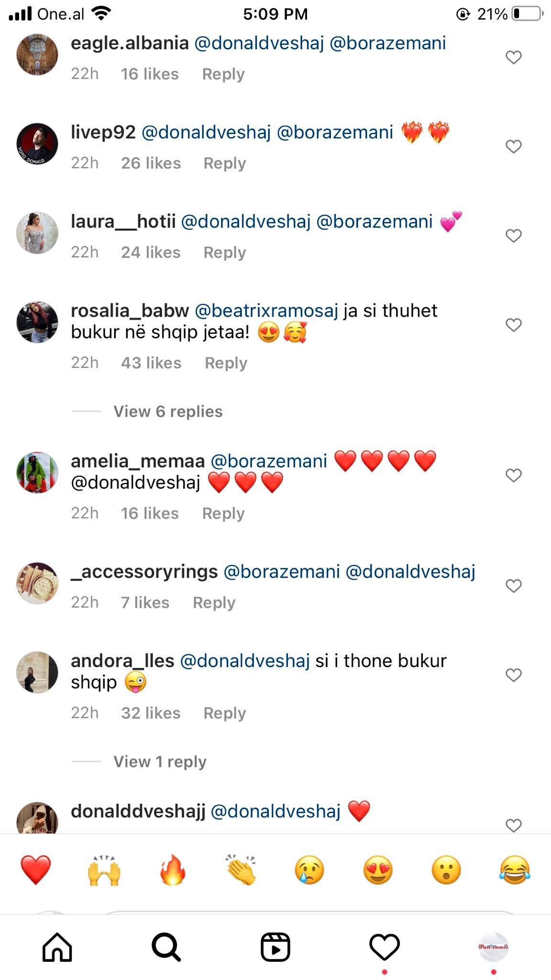
Task: Add clapping hands emoji reaction
Action: 241,869
